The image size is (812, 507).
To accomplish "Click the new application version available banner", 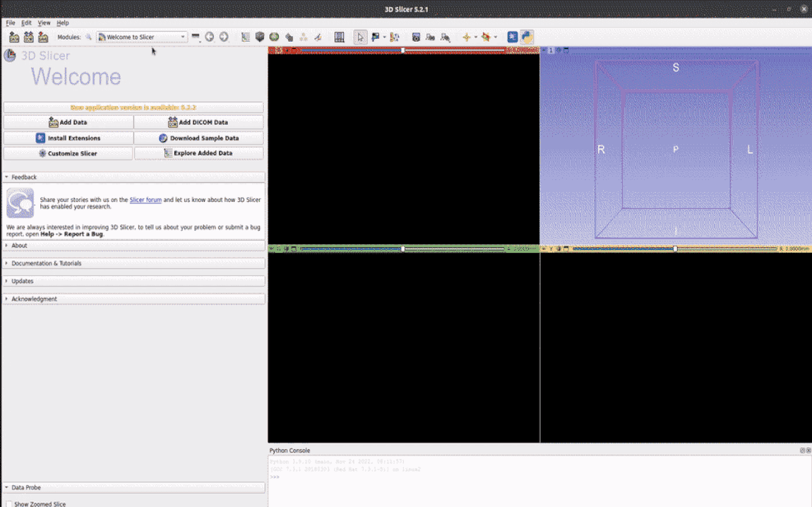I will pyautogui.click(x=133, y=107).
